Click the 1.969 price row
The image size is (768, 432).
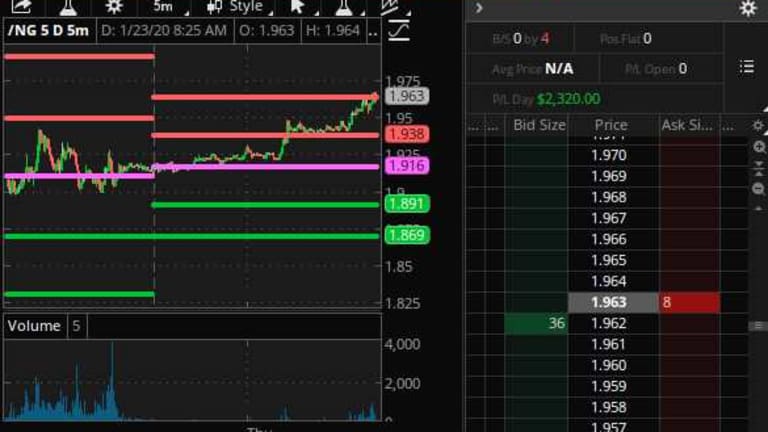coord(608,176)
